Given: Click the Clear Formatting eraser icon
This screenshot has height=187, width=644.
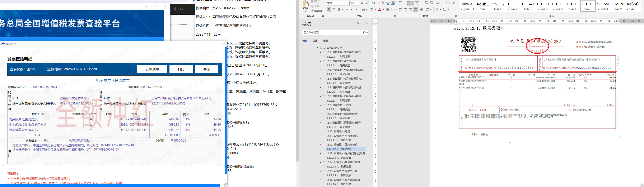Looking at the screenshot, I should [x=383, y=3].
